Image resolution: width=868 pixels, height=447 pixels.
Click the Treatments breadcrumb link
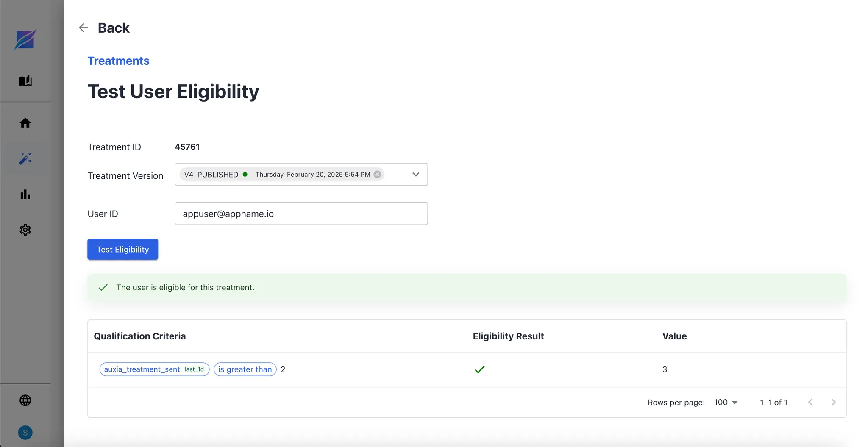pos(118,61)
